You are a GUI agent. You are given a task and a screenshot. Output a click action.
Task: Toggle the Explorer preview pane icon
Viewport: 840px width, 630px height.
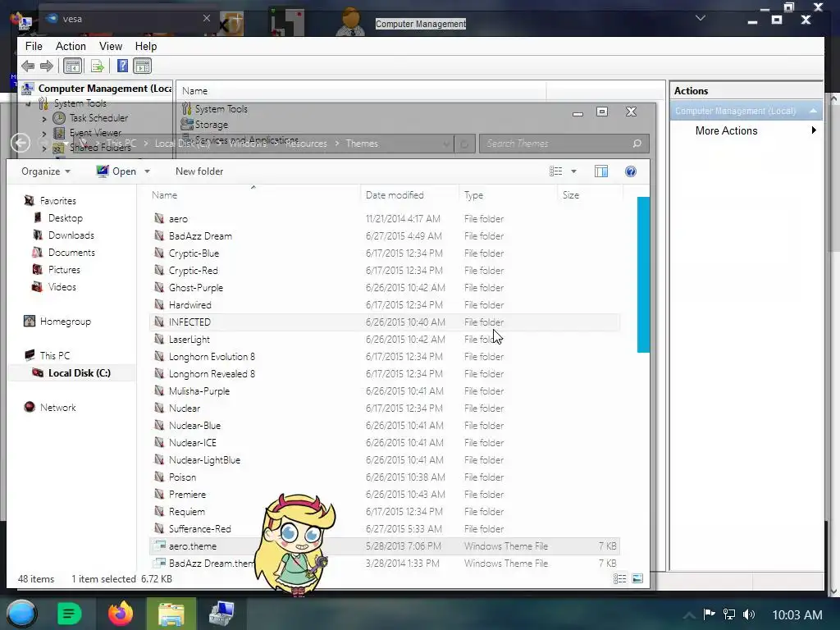(x=601, y=171)
